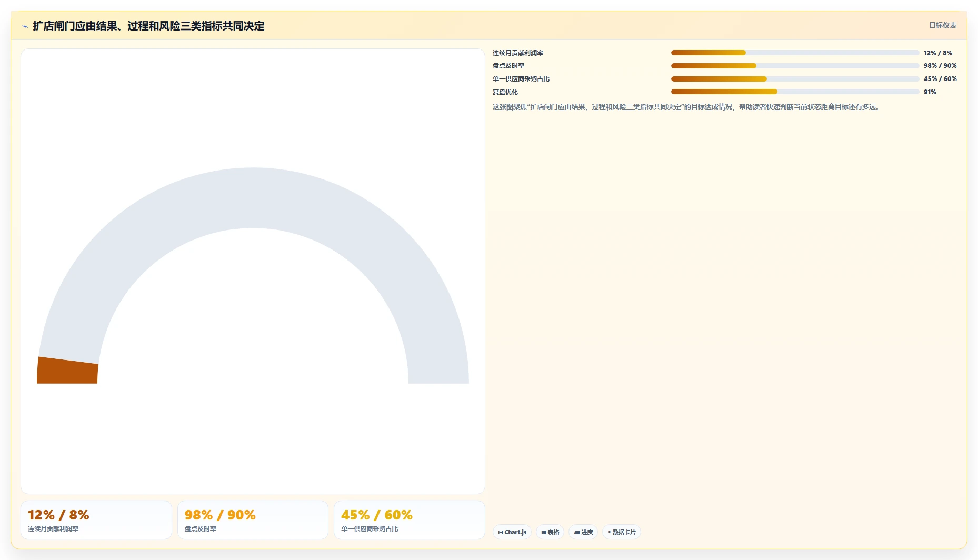Click the 进度 tag chip
Image resolution: width=978 pixels, height=560 pixels.
coord(583,532)
